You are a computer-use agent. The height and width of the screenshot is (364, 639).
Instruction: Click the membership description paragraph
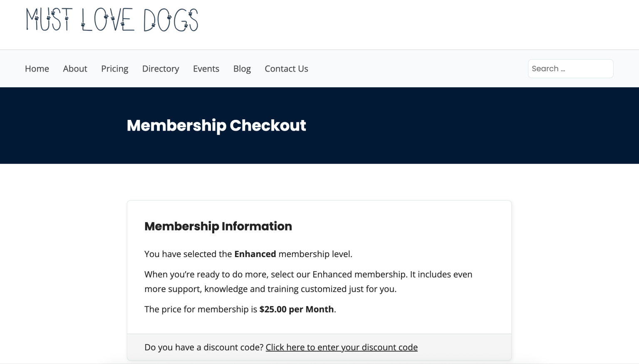(308, 281)
